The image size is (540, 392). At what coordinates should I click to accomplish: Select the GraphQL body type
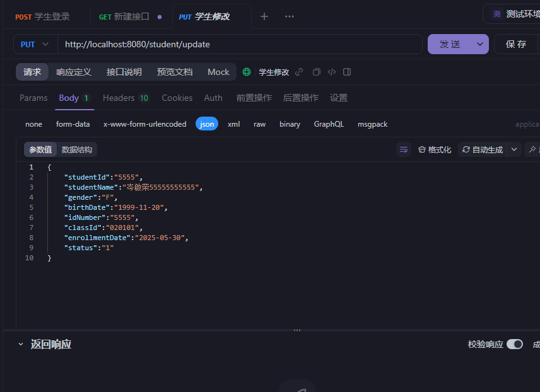coord(329,124)
